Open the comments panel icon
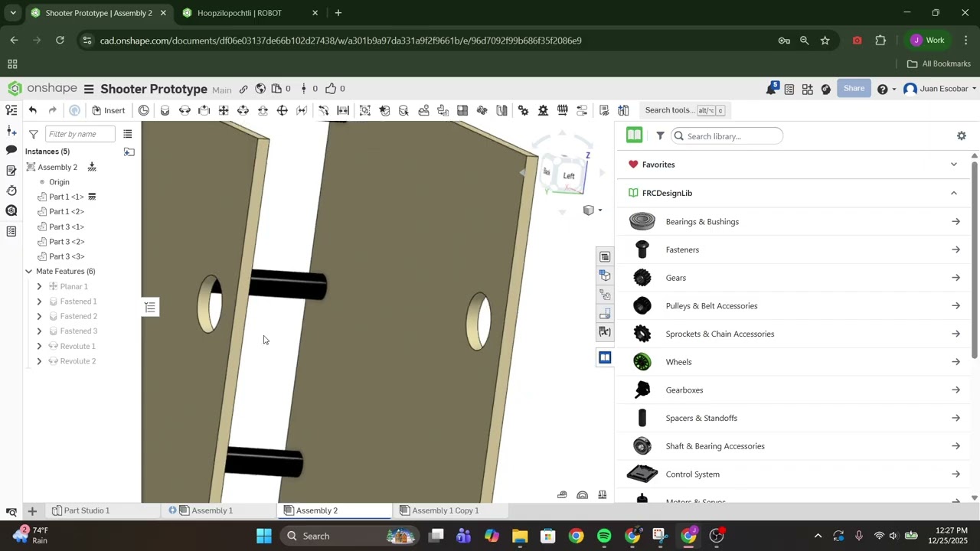Image resolution: width=980 pixels, height=551 pixels. [11, 150]
